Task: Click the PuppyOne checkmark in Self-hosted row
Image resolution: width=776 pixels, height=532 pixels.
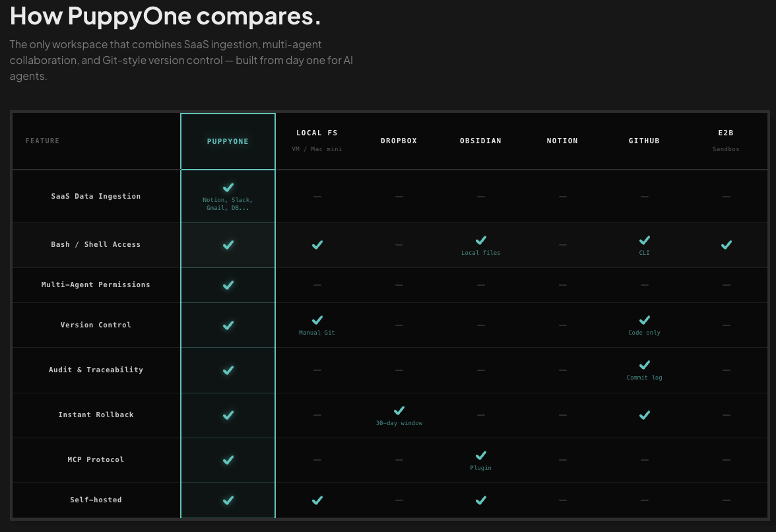Action: pyautogui.click(x=228, y=500)
